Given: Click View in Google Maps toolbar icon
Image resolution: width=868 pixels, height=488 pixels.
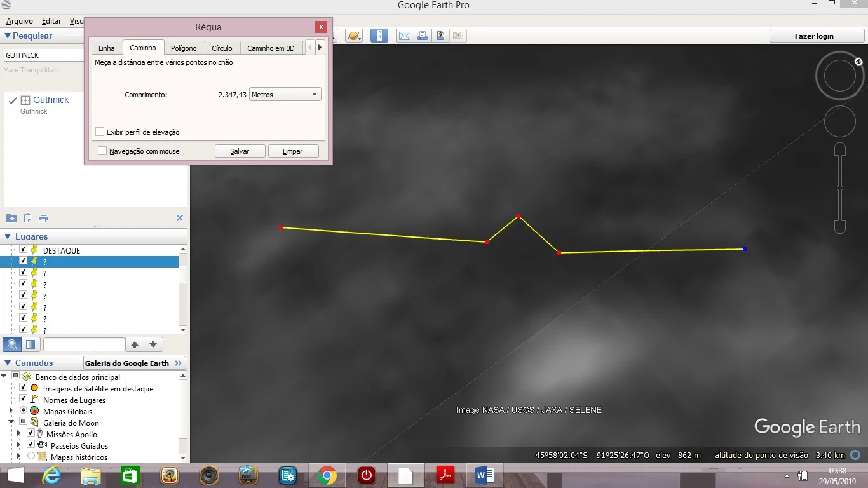Looking at the screenshot, I should pyautogui.click(x=458, y=36).
